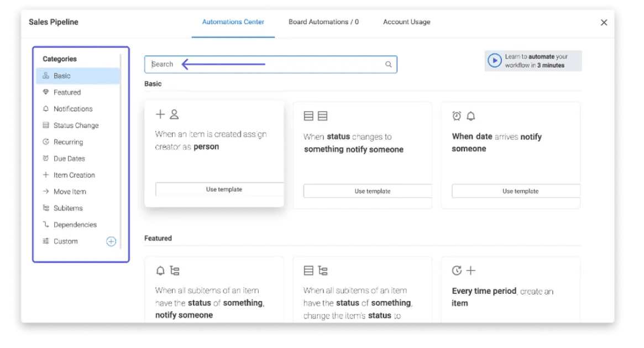Click the Subitems hierarchy icon in Categories
This screenshot has width=644, height=348.
[45, 208]
